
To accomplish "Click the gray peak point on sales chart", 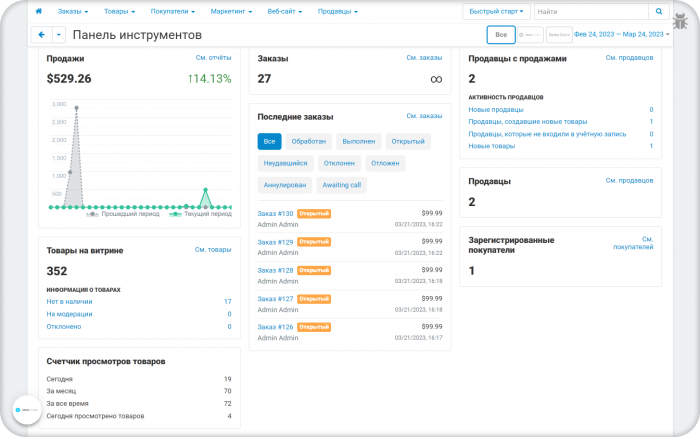I will click(x=77, y=108).
